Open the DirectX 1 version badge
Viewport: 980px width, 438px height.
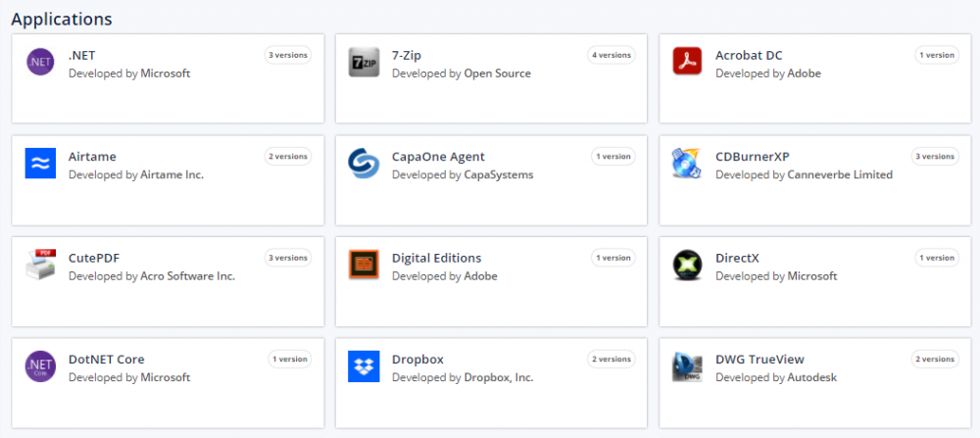[x=937, y=258]
